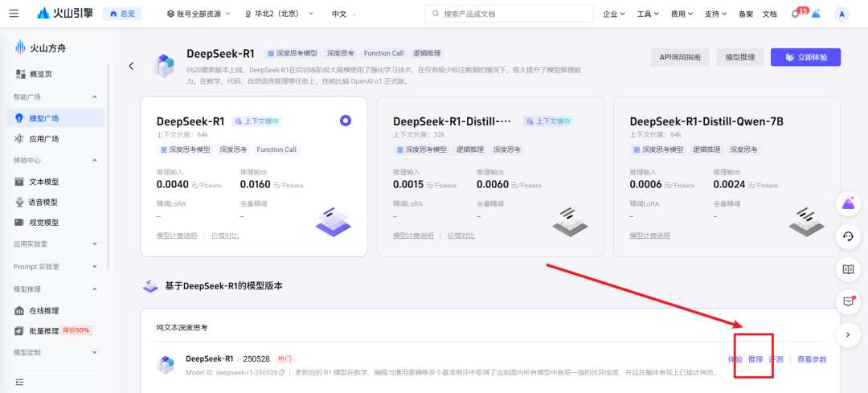Open the hamburger navigation menu
The image size is (868, 393).
coord(14,14)
